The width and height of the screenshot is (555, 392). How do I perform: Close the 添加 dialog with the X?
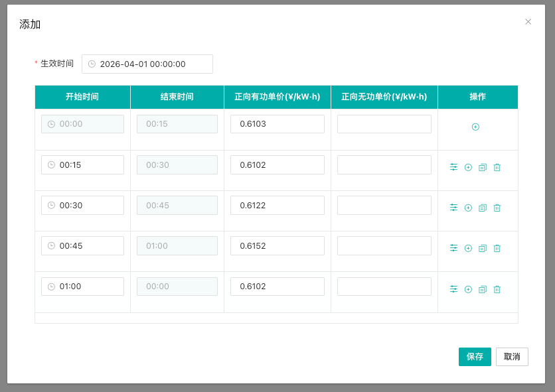coord(528,22)
